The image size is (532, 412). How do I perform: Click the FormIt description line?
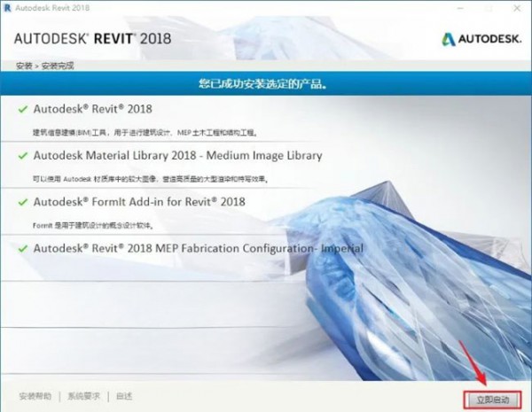click(93, 226)
